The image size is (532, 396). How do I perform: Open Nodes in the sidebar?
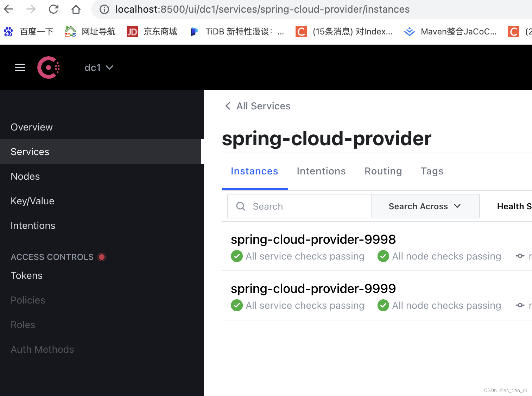[x=102, y=176]
